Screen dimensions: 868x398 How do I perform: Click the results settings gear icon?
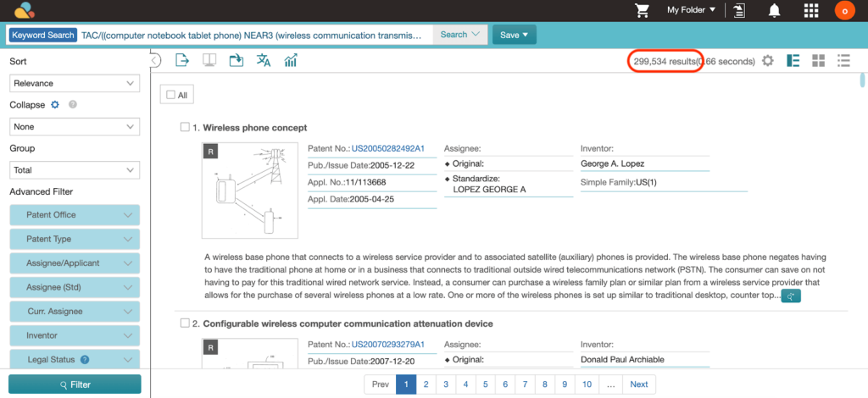pyautogui.click(x=768, y=61)
